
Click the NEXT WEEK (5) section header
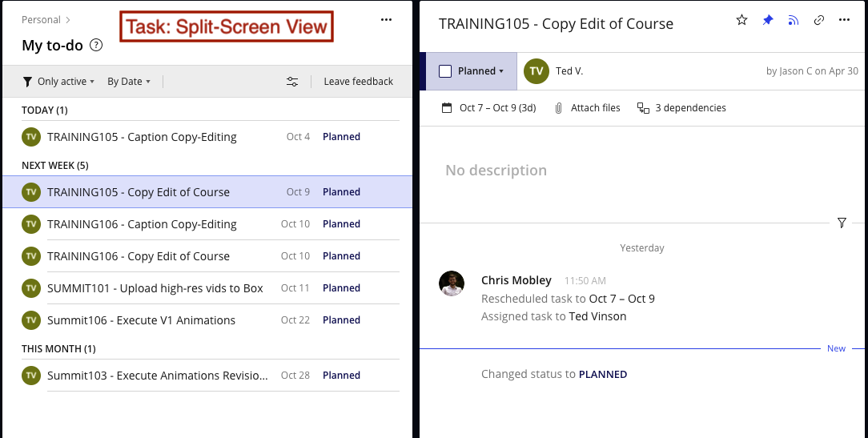click(x=54, y=166)
